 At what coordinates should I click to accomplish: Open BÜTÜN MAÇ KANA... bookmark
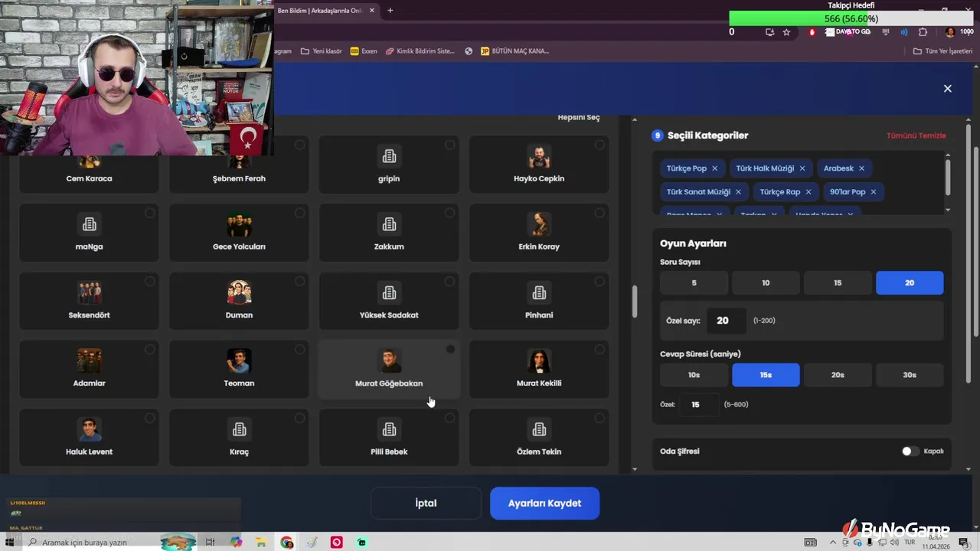pyautogui.click(x=514, y=51)
